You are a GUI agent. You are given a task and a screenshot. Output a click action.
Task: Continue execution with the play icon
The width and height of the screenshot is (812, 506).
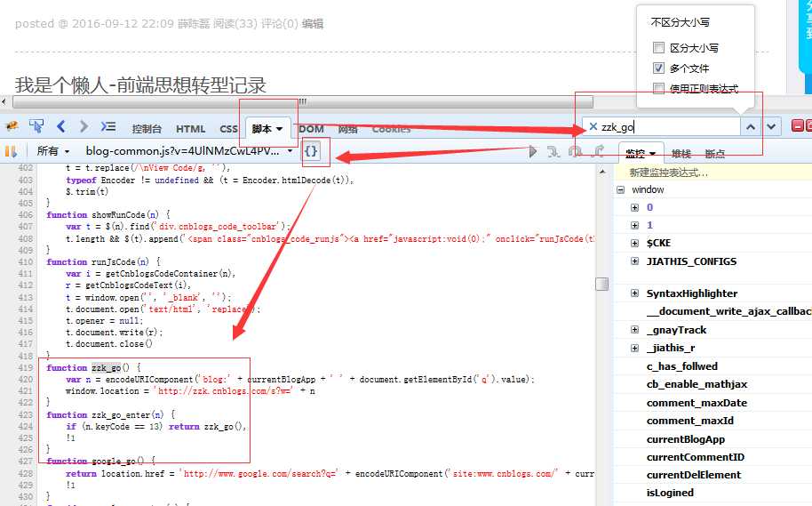[533, 151]
